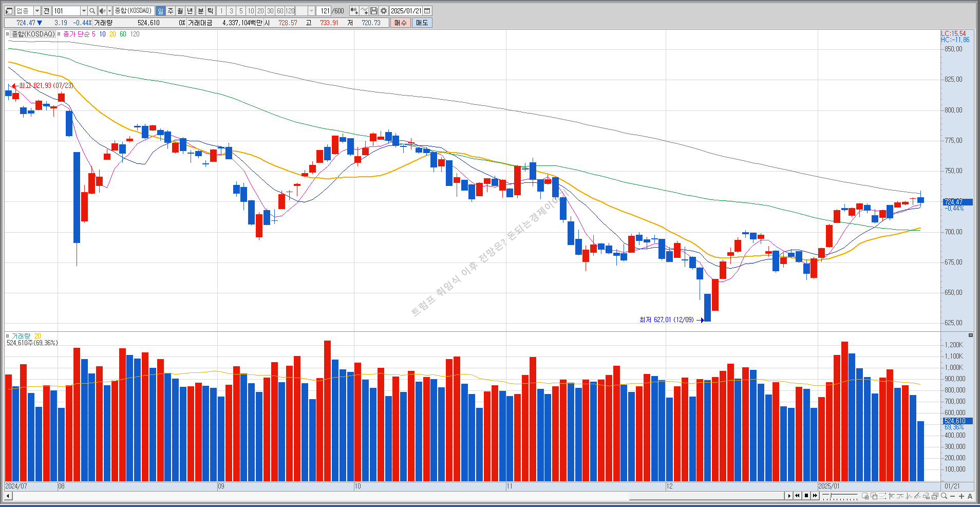Viewport: 980px width, 507px height.
Task: Click the dotted chart compare icon
Action: pyautogui.click(x=882, y=496)
